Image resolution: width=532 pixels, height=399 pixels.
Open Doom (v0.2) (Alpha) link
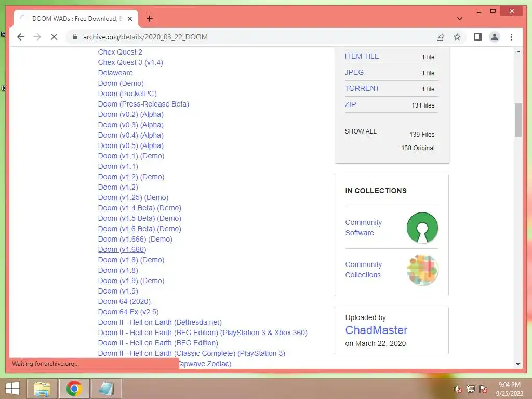pyautogui.click(x=130, y=114)
